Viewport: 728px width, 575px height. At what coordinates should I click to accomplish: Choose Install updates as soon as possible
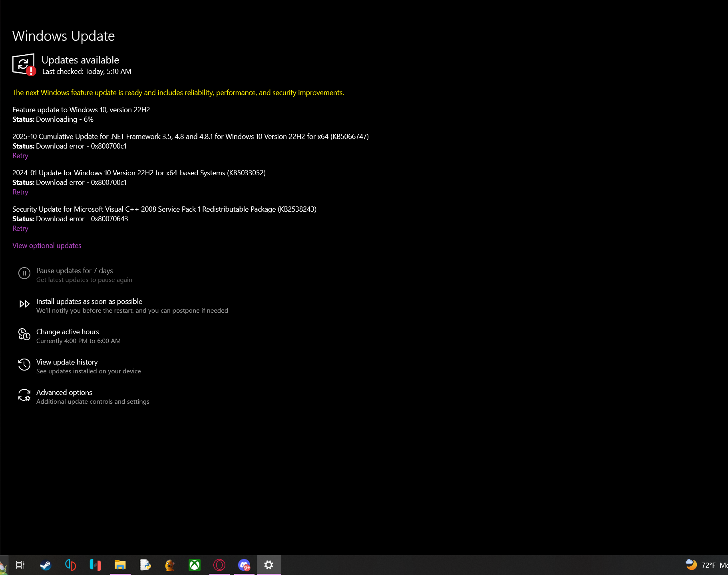point(89,301)
